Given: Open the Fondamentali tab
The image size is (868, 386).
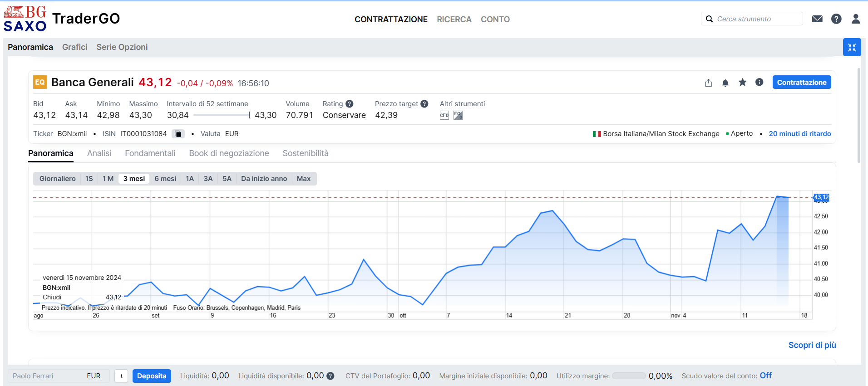Looking at the screenshot, I should pos(150,153).
